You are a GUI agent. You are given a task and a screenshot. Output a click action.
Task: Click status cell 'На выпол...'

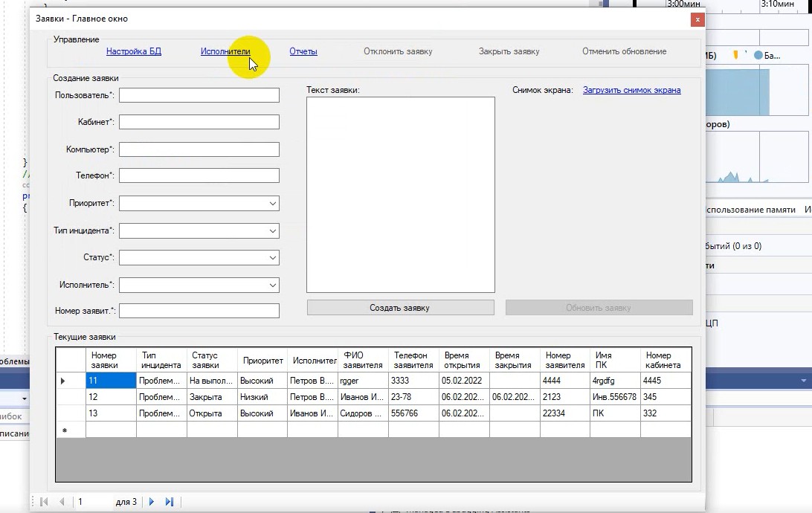click(x=213, y=381)
